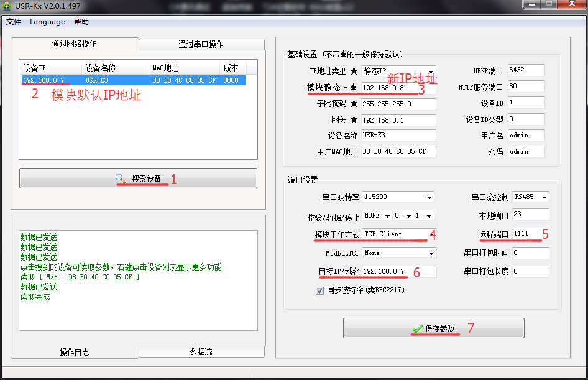This screenshot has width=588, height=380.
Task: Click the green checkmark icon on save button
Action: point(418,328)
